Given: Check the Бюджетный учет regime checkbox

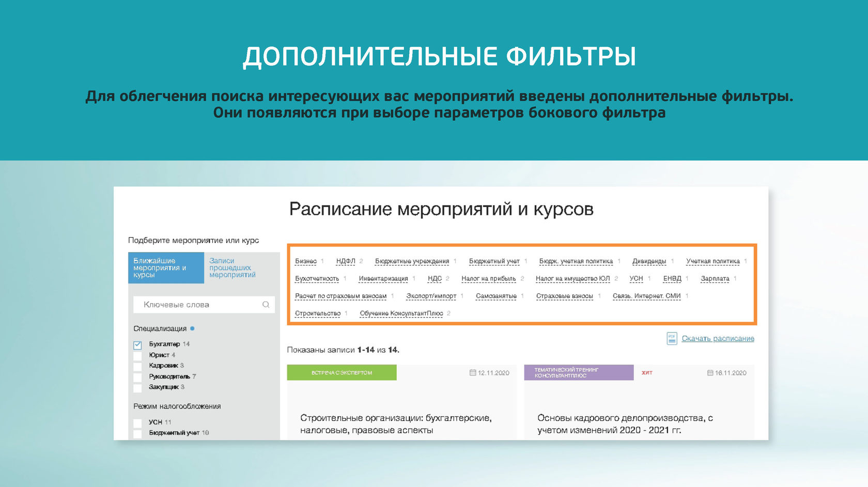Looking at the screenshot, I should click(x=137, y=434).
